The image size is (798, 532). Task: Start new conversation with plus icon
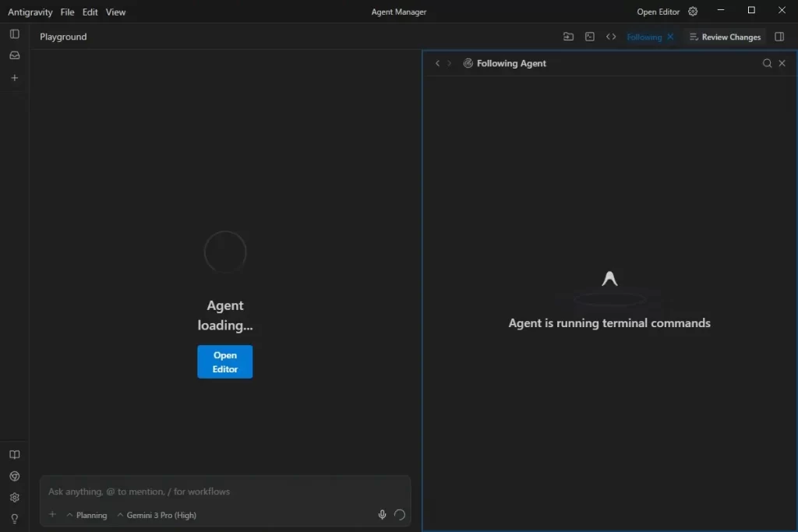coord(14,78)
